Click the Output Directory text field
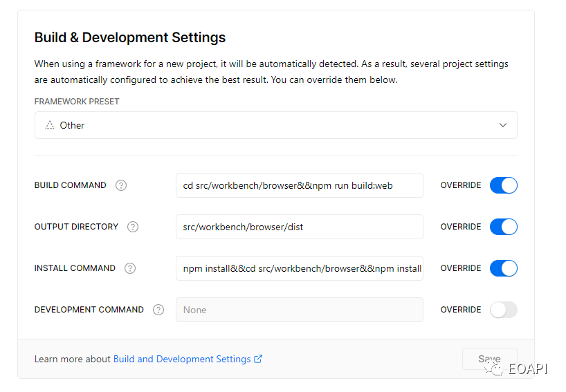 (x=299, y=227)
